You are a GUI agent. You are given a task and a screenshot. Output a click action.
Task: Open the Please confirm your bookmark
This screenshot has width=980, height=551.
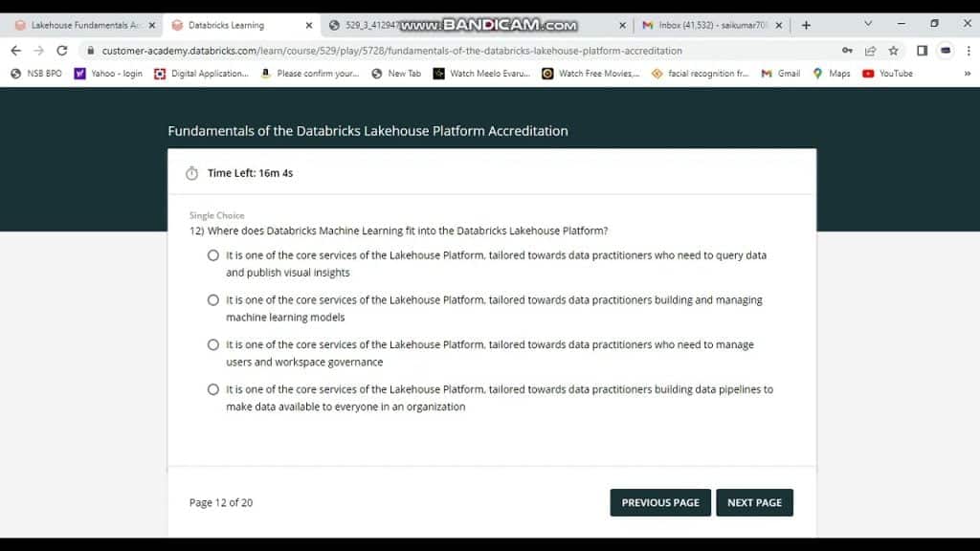coord(310,73)
